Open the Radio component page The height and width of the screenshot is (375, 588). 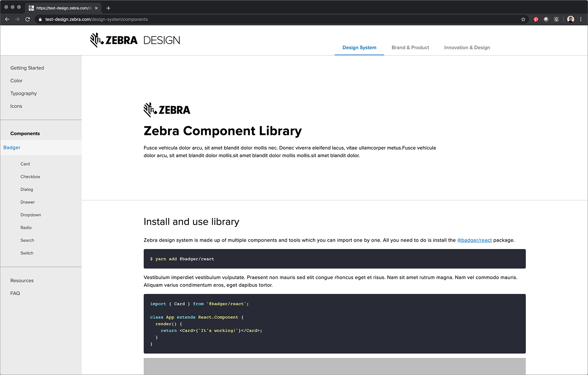(x=26, y=228)
